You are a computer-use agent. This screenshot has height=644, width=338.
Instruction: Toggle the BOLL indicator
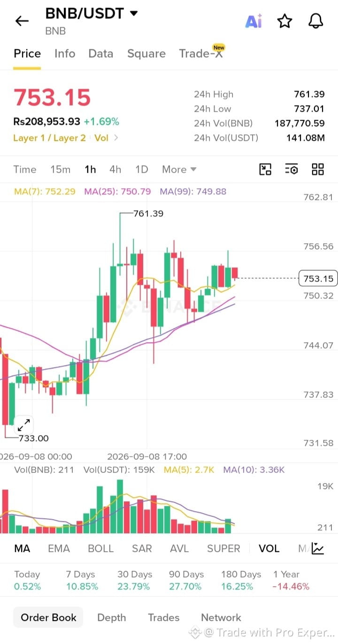(x=101, y=548)
